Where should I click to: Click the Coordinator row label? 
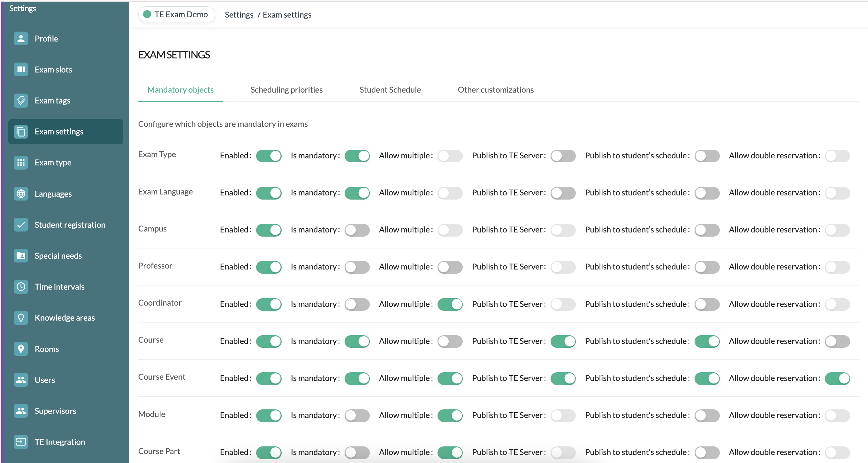point(160,303)
